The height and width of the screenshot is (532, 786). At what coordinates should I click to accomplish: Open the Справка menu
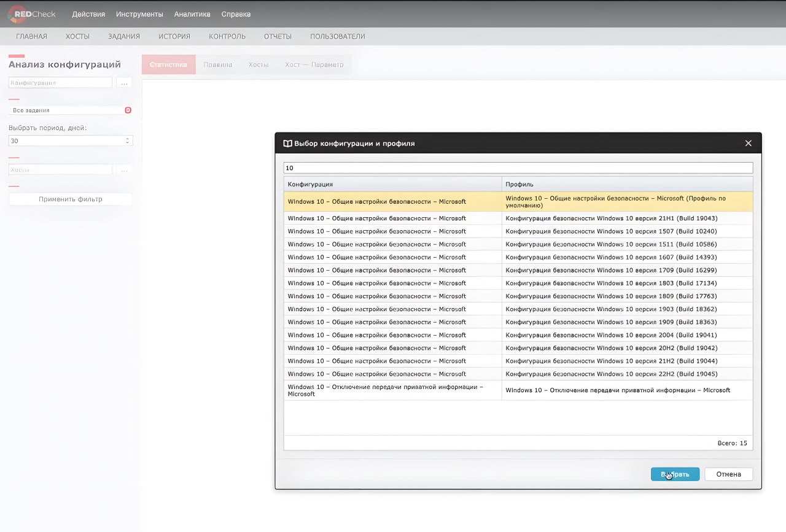pos(236,14)
